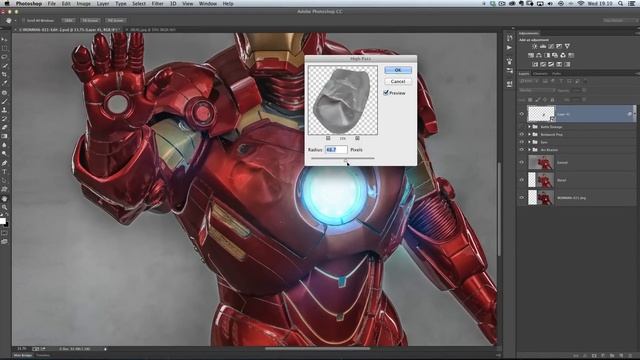Open the Window menu
This screenshot has height=360, width=640.
tap(208, 4)
